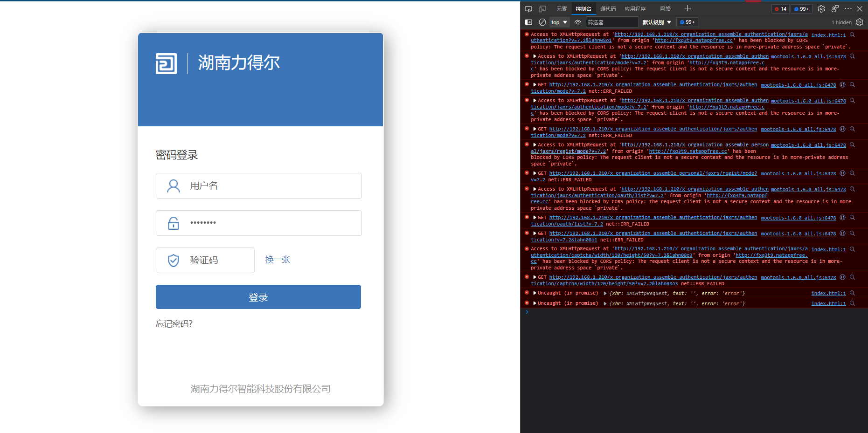Click the 登录 login button
Viewport: 868px width, 433px height.
coord(258,297)
